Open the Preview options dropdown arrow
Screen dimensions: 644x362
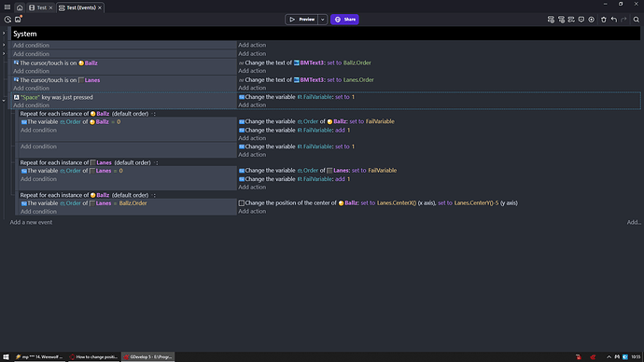(322, 20)
